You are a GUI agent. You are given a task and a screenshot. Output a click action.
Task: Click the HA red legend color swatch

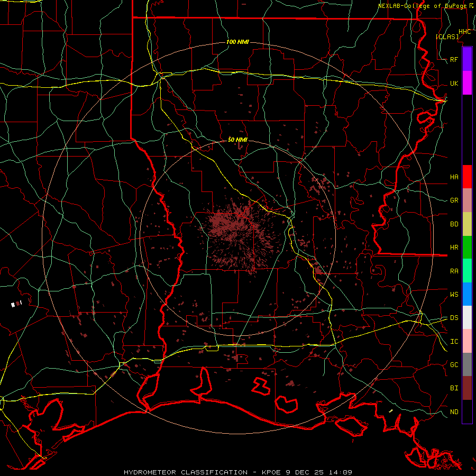tap(467, 177)
